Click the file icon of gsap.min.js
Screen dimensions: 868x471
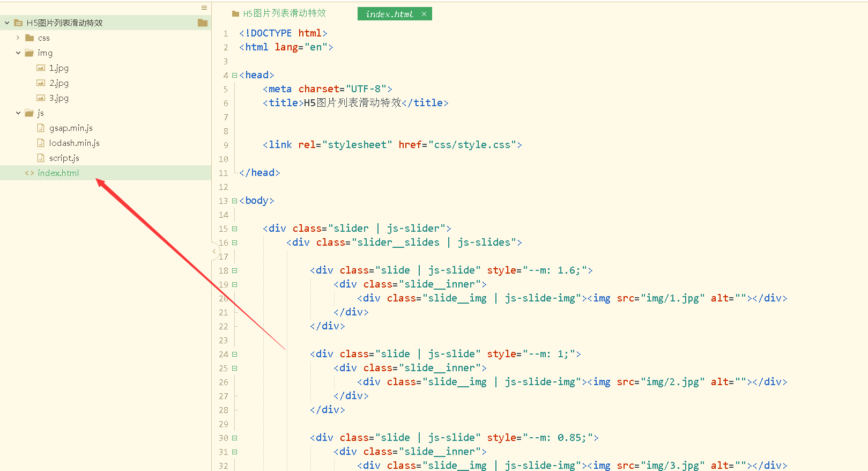41,128
